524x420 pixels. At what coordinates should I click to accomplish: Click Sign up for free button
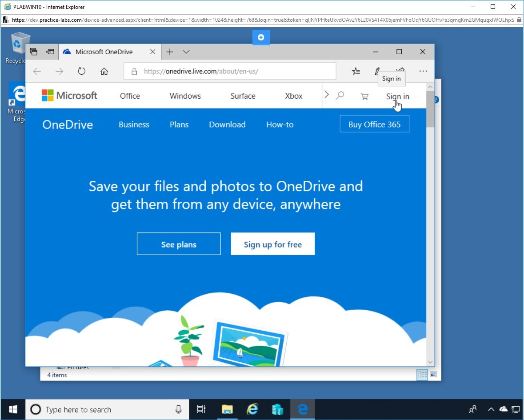(x=273, y=244)
